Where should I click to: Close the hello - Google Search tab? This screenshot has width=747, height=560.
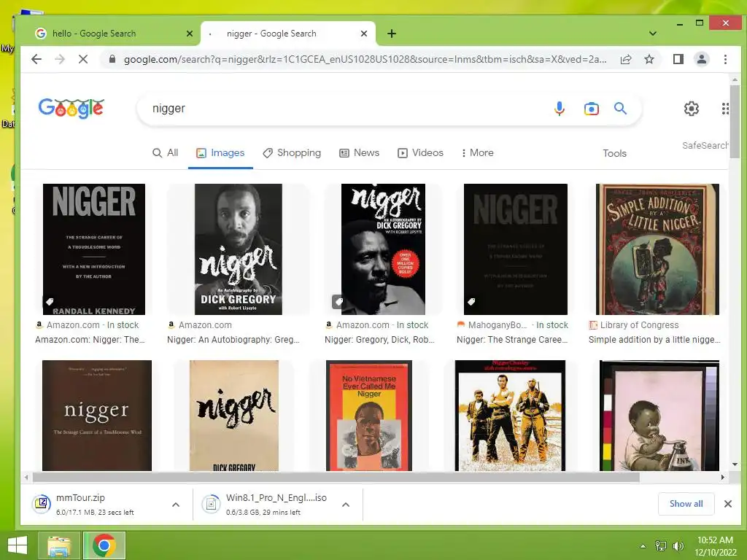tap(190, 34)
